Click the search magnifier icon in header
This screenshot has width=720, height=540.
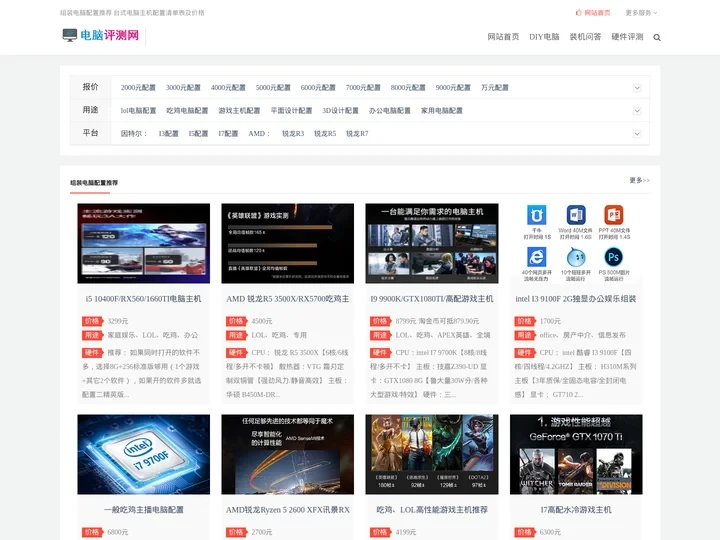coord(657,38)
